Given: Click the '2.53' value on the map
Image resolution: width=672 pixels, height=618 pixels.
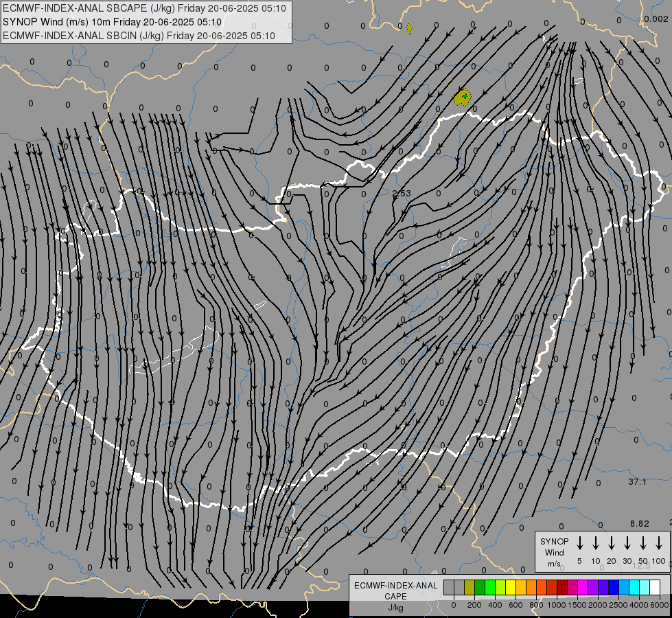Looking at the screenshot, I should click(x=402, y=194).
